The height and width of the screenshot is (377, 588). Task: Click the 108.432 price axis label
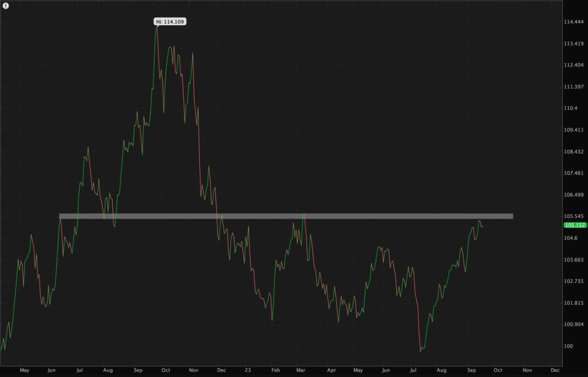574,151
